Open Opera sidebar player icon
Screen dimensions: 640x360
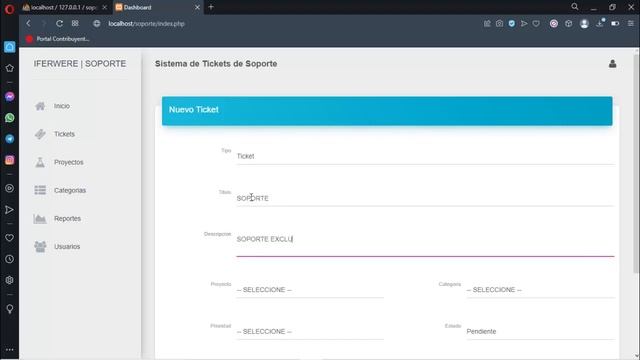(10, 188)
